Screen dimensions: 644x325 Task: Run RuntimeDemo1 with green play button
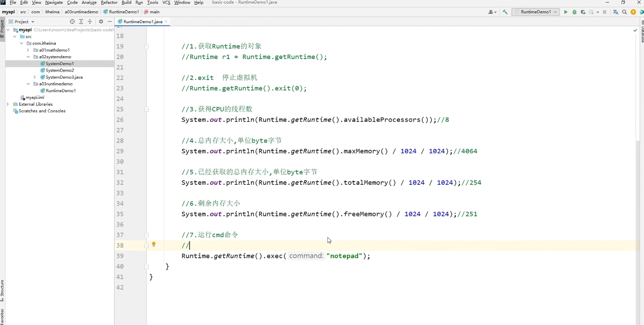point(566,12)
